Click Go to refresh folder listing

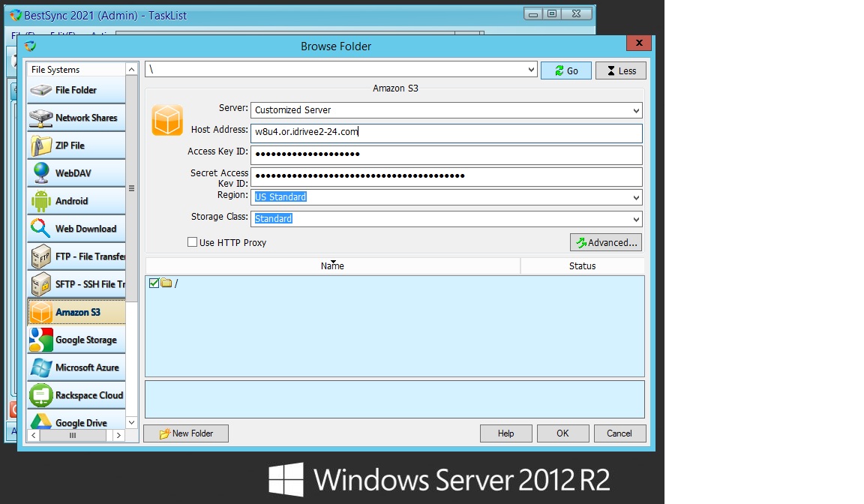coord(566,70)
